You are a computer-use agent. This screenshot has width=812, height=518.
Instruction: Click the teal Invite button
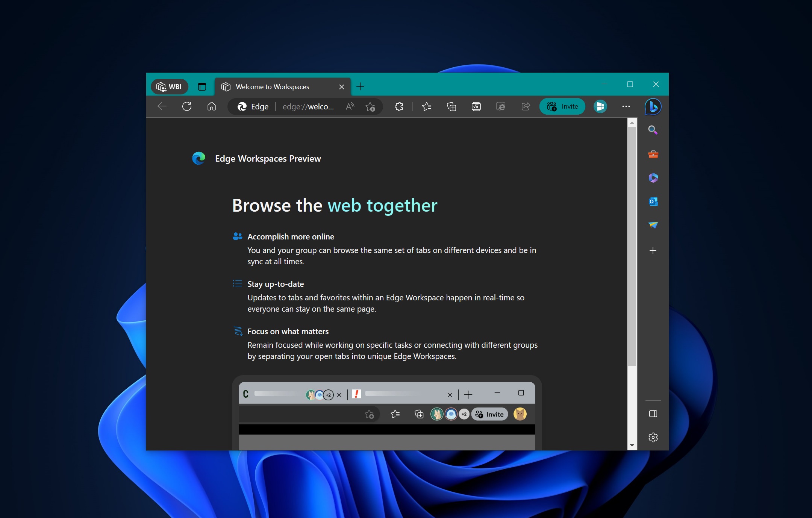pyautogui.click(x=562, y=106)
